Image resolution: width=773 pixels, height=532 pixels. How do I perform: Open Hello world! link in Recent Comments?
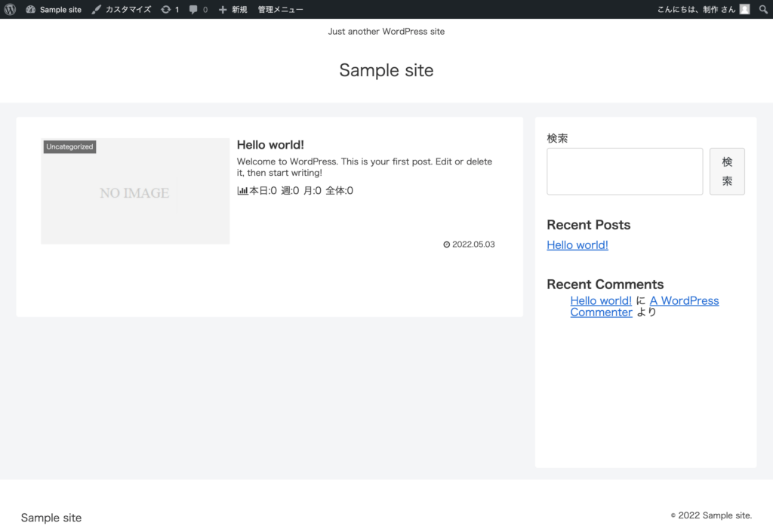pyautogui.click(x=601, y=300)
